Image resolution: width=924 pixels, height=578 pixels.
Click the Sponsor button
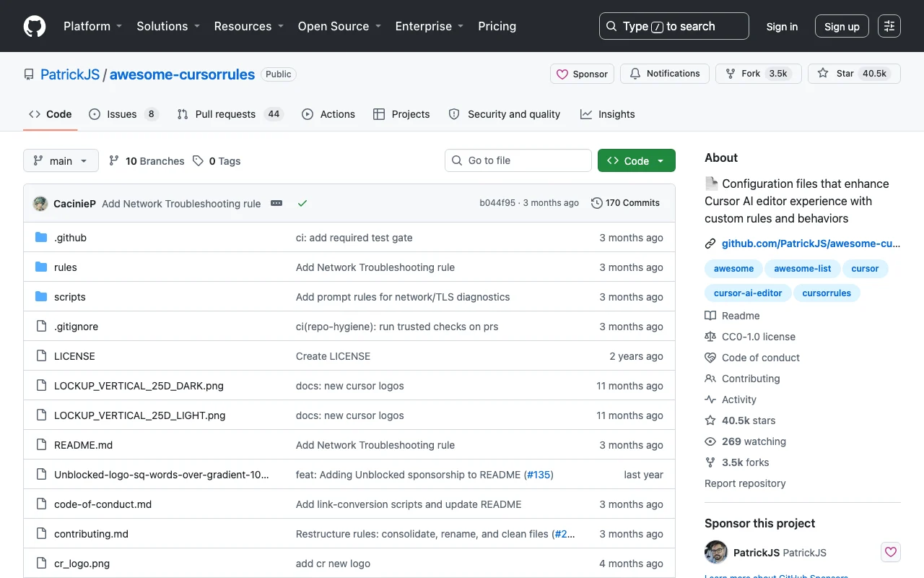(x=582, y=74)
